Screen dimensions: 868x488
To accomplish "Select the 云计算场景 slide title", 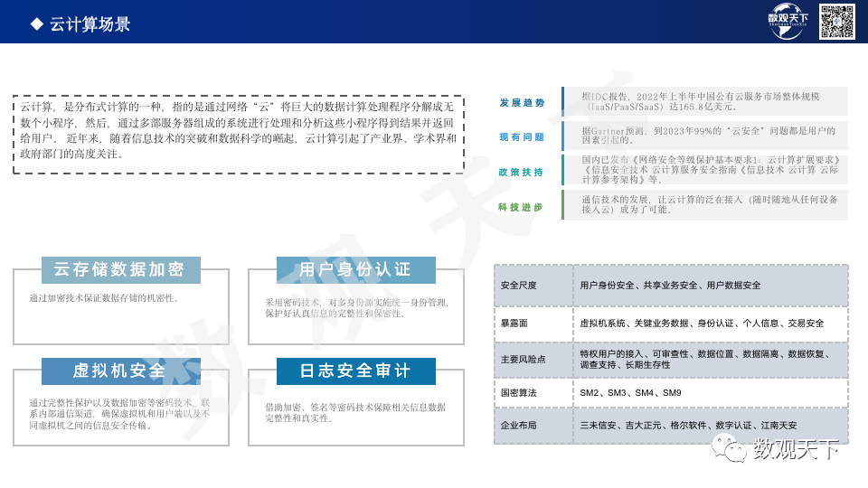I will [x=90, y=24].
